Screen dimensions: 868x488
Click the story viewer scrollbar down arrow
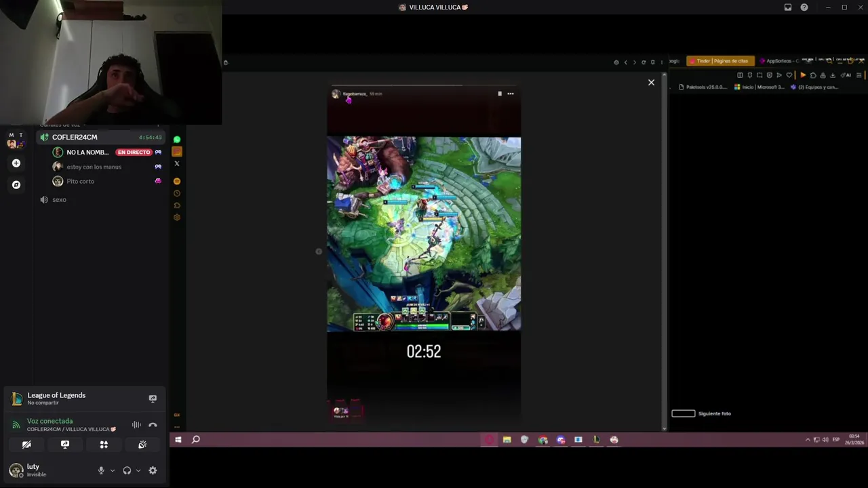tap(664, 428)
